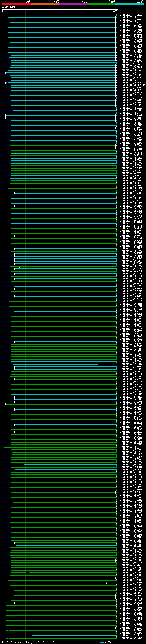Image resolution: width=146 pixels, height=644 pixels.
Task: Select hit label UniRef100_C4JYP8
Action: tap(131, 296)
